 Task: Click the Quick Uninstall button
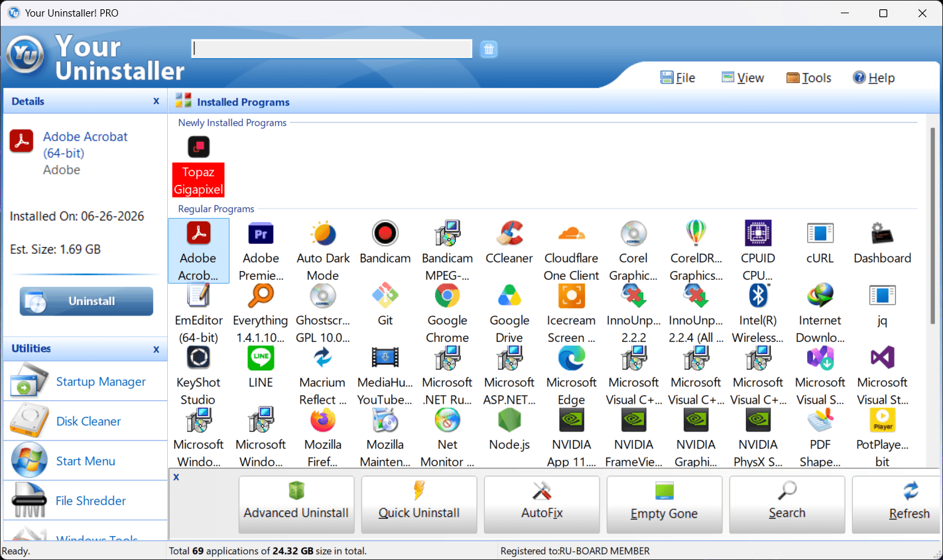(x=418, y=504)
